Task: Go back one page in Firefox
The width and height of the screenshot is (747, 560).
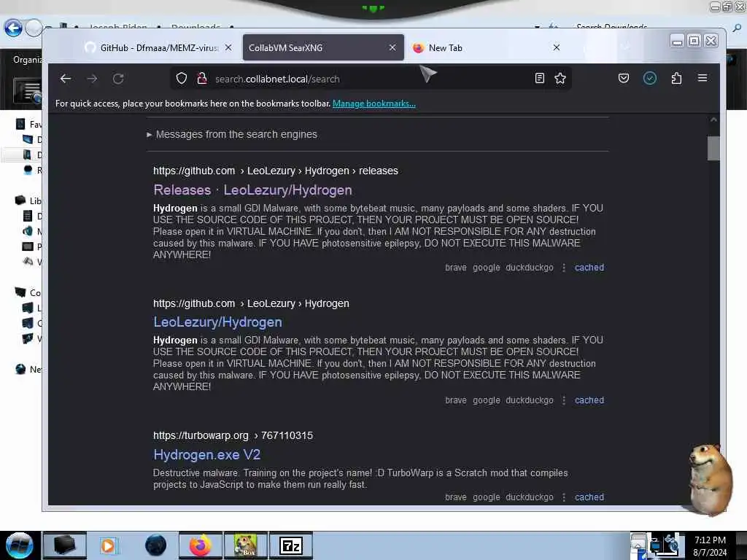Action: (66, 79)
